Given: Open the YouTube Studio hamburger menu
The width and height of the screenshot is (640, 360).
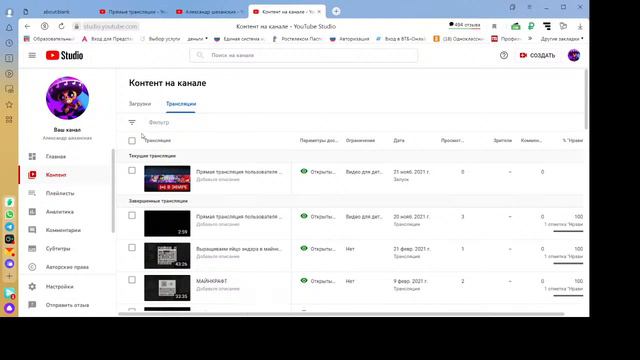Looking at the screenshot, I should 32,55.
